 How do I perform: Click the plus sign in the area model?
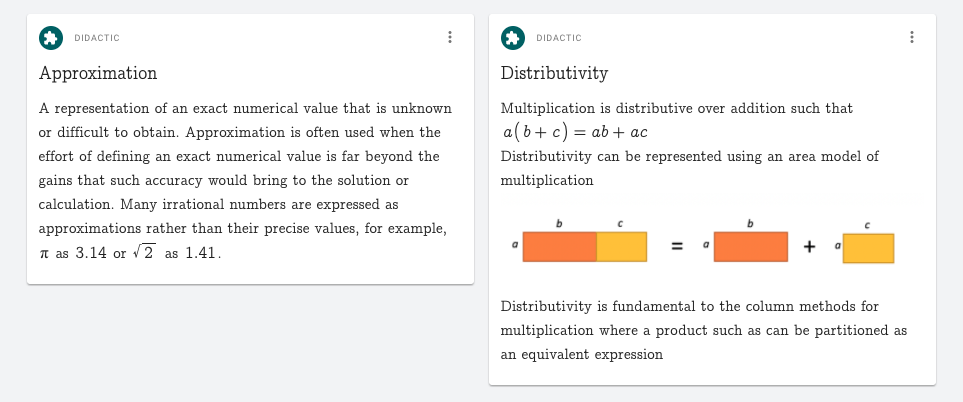click(808, 247)
